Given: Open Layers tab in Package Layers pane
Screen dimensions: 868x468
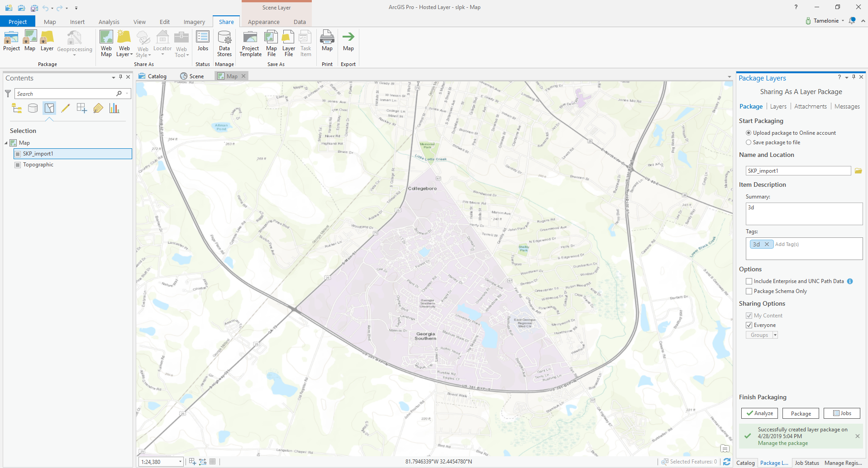Looking at the screenshot, I should click(x=778, y=107).
